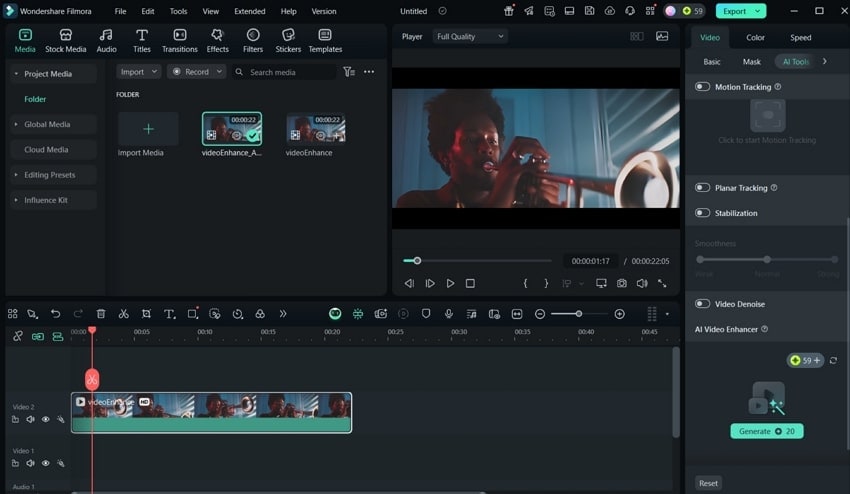
Task: Open the Templates panel
Action: pyautogui.click(x=325, y=41)
